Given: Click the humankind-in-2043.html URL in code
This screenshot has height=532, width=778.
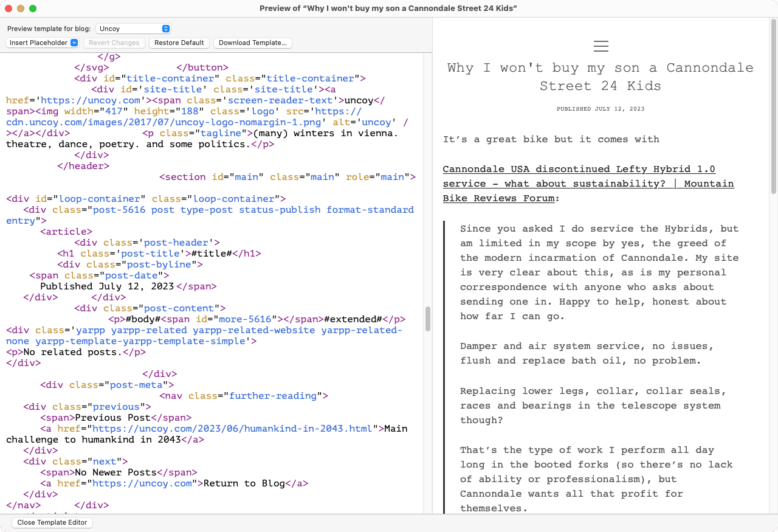Looking at the screenshot, I should pyautogui.click(x=232, y=429).
